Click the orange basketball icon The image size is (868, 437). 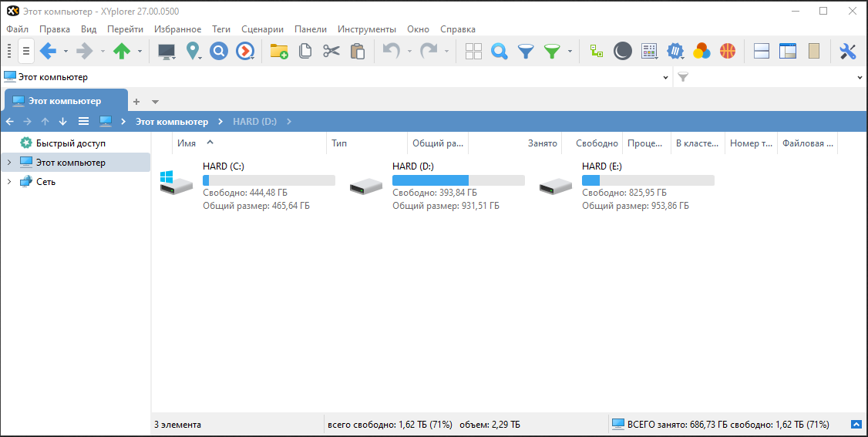(x=728, y=52)
